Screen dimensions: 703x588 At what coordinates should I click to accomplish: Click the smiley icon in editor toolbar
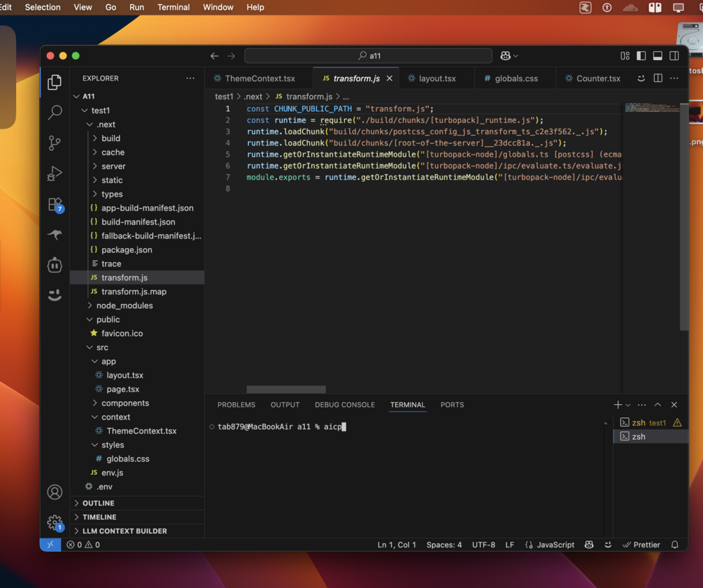tap(641, 78)
